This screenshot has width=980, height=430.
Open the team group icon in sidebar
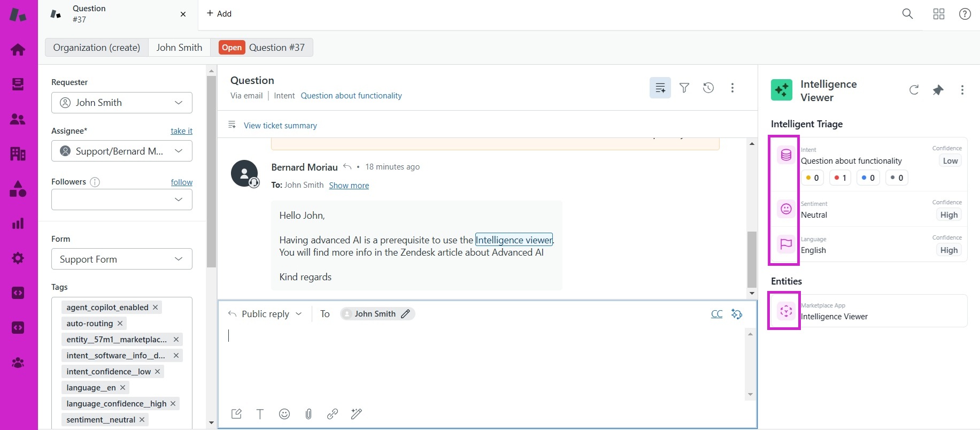tap(18, 363)
